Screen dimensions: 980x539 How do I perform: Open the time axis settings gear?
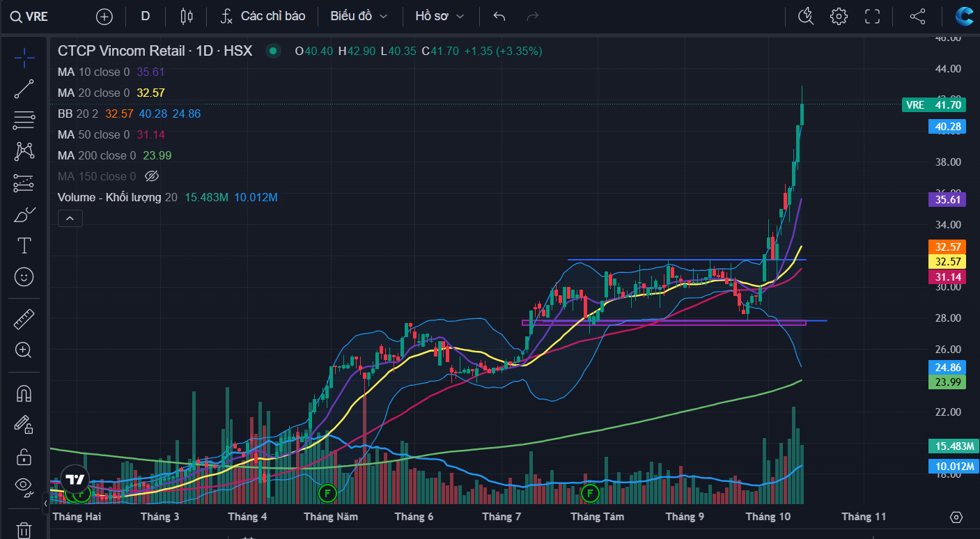956,517
